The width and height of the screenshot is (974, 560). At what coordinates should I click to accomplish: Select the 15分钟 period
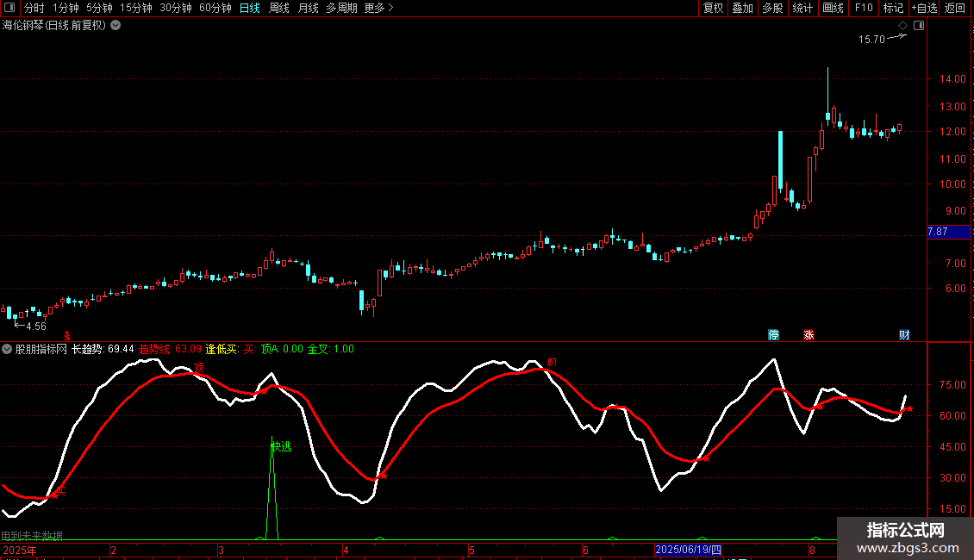tap(136, 8)
